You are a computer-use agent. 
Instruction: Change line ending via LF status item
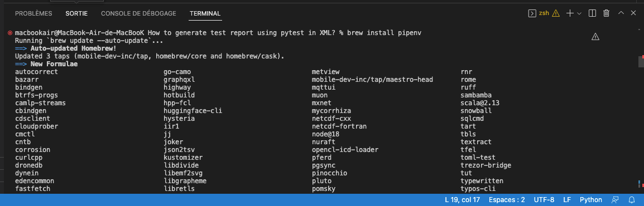pyautogui.click(x=567, y=200)
